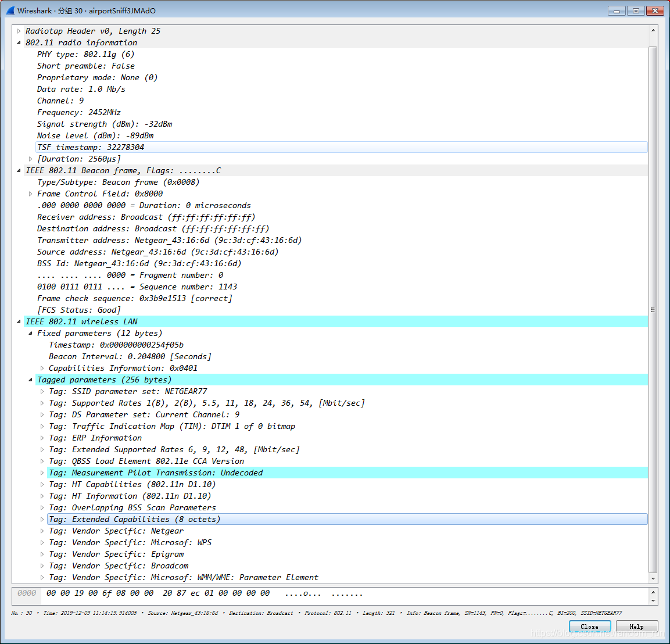670x644 pixels.
Task: Collapse the 802.11 radio information section
Action: point(19,43)
